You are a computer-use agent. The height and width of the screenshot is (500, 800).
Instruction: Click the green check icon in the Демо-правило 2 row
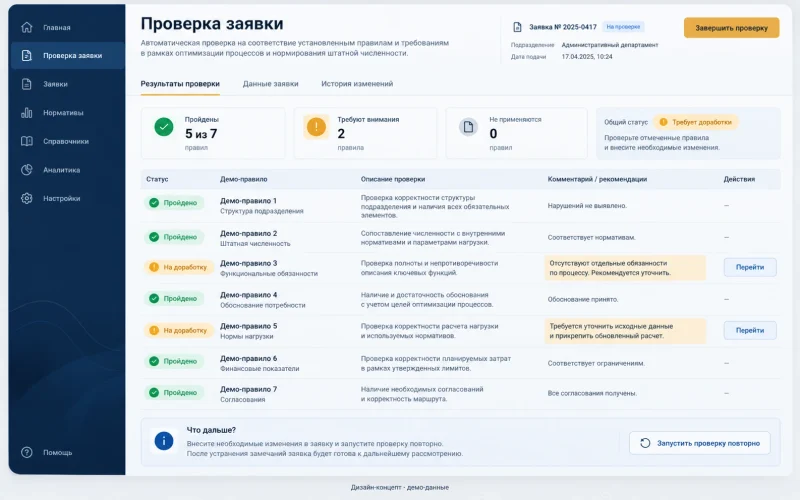pyautogui.click(x=154, y=237)
